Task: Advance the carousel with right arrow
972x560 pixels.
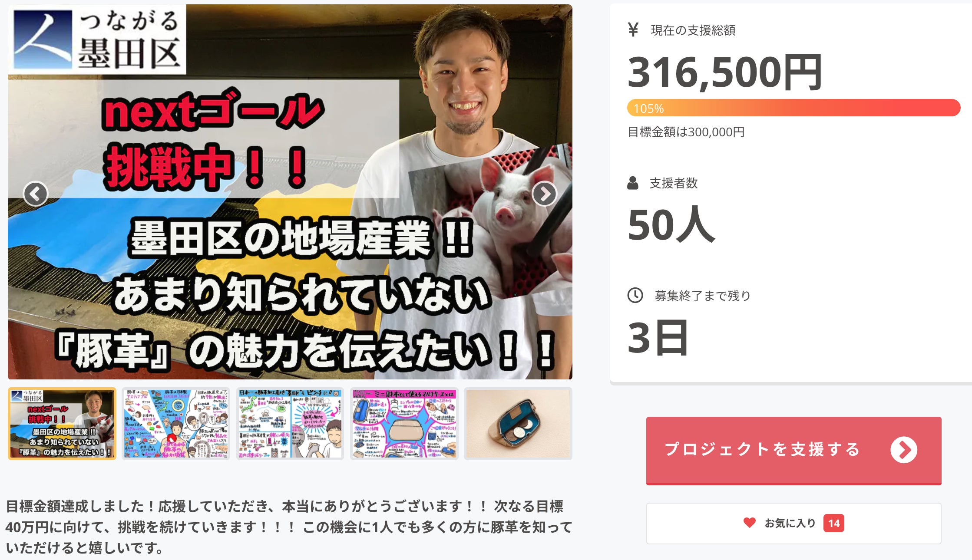Action: 544,194
